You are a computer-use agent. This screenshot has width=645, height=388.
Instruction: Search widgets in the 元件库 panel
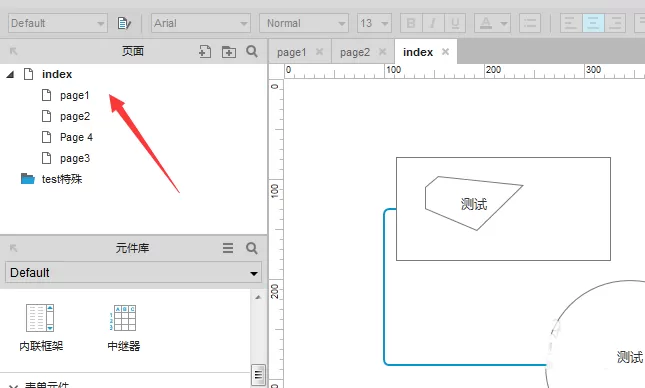pyautogui.click(x=252, y=248)
